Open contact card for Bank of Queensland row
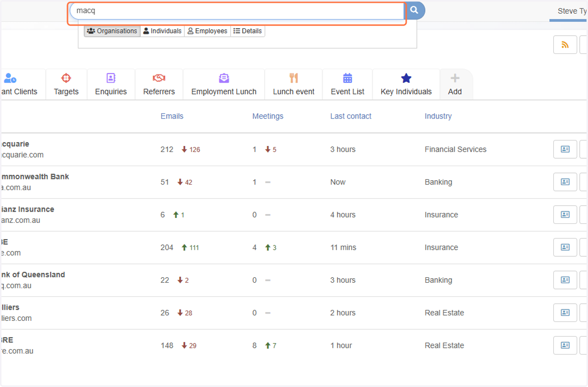The image size is (588, 387). coord(565,280)
